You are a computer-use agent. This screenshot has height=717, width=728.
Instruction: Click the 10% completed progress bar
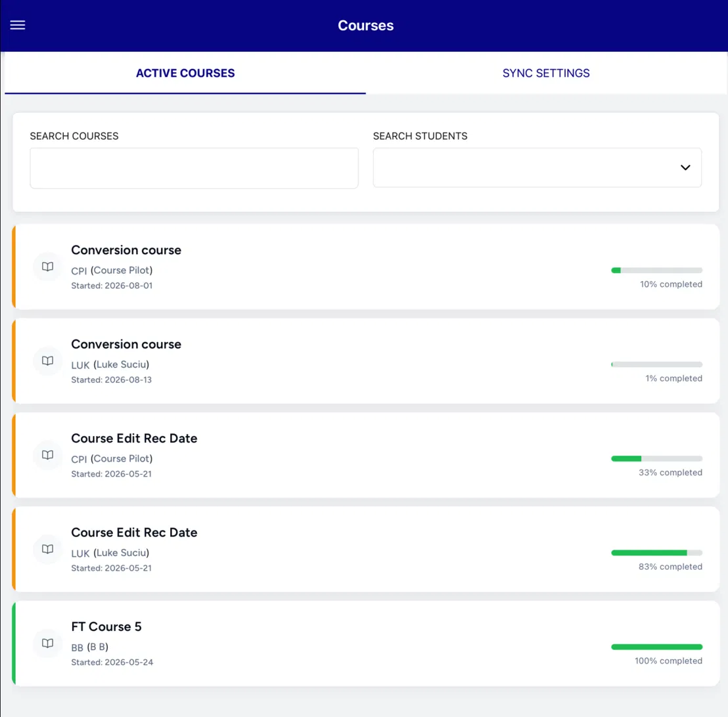[x=656, y=270]
